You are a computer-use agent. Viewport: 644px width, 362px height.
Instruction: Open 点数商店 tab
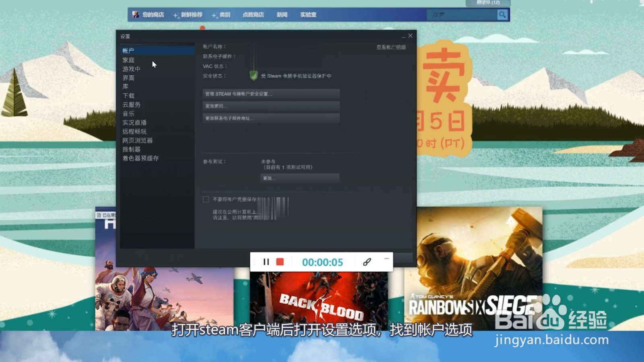click(x=253, y=14)
